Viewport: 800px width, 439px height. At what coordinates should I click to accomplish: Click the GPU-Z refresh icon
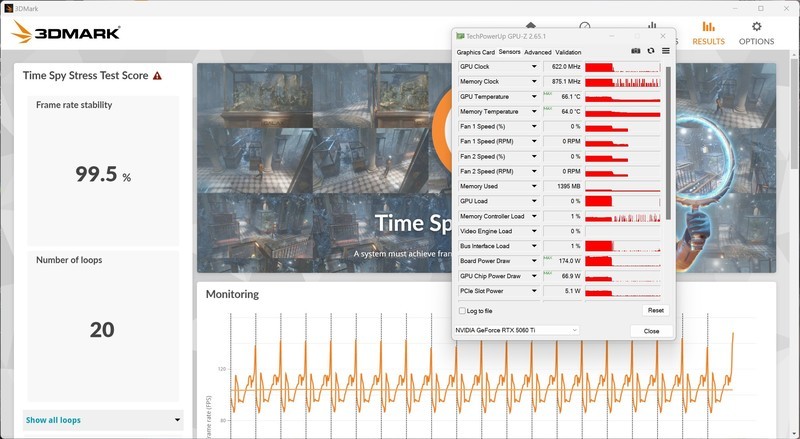[651, 51]
